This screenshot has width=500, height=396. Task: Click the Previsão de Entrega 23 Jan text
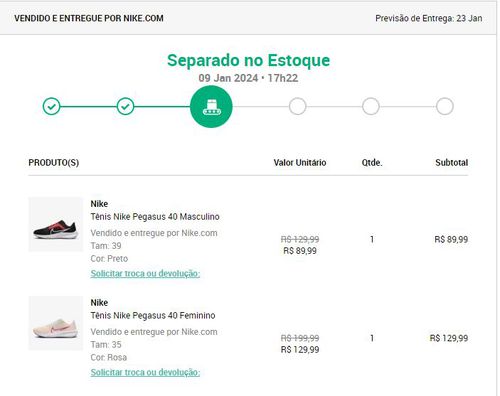click(x=429, y=18)
